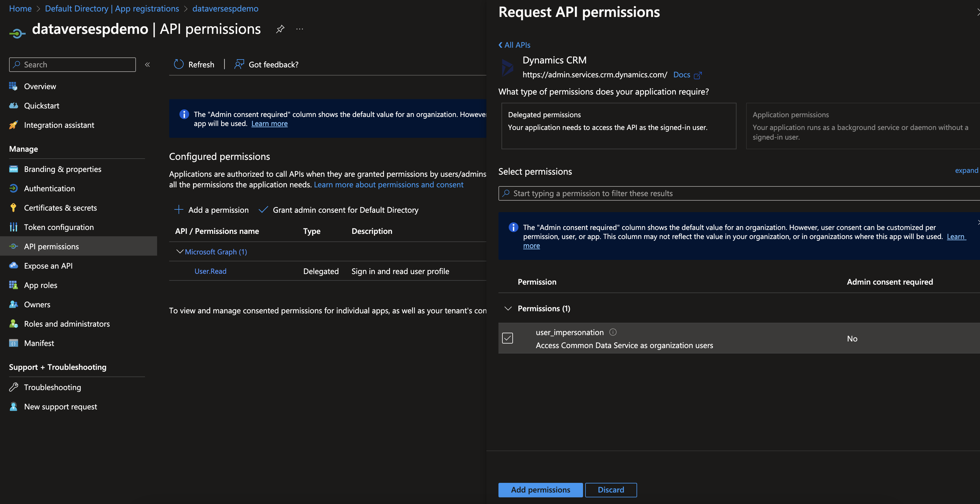The height and width of the screenshot is (504, 980).
Task: Click Learn more in the panel info banner
Action: click(956, 237)
